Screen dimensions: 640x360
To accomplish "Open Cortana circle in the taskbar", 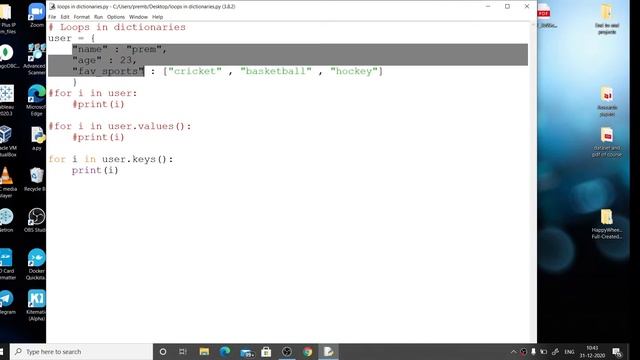I will coord(162,351).
